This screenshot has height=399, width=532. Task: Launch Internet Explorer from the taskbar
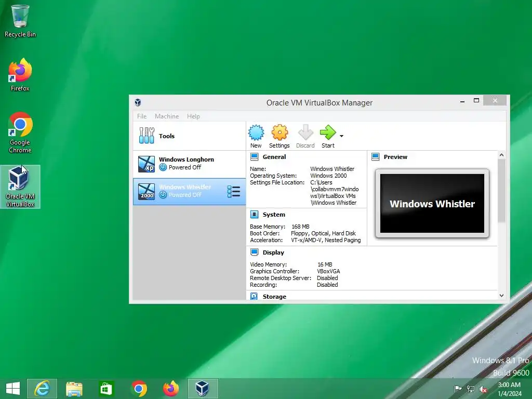[42, 389]
